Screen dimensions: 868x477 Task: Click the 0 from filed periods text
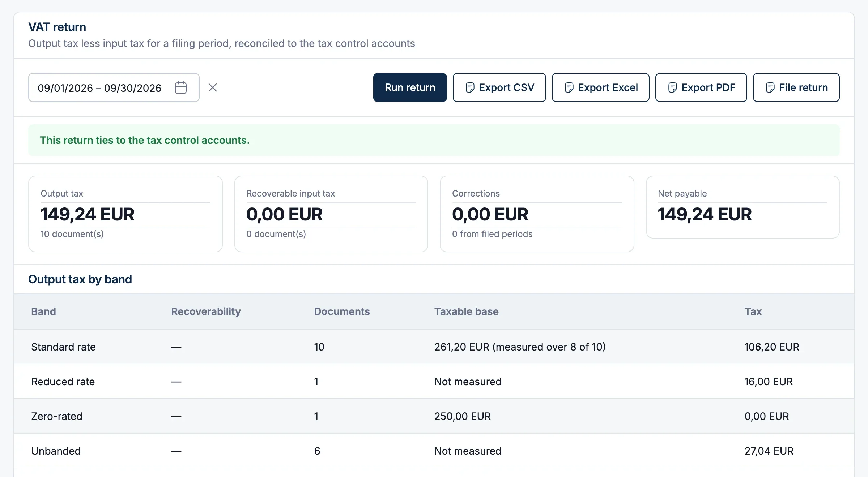pos(492,234)
